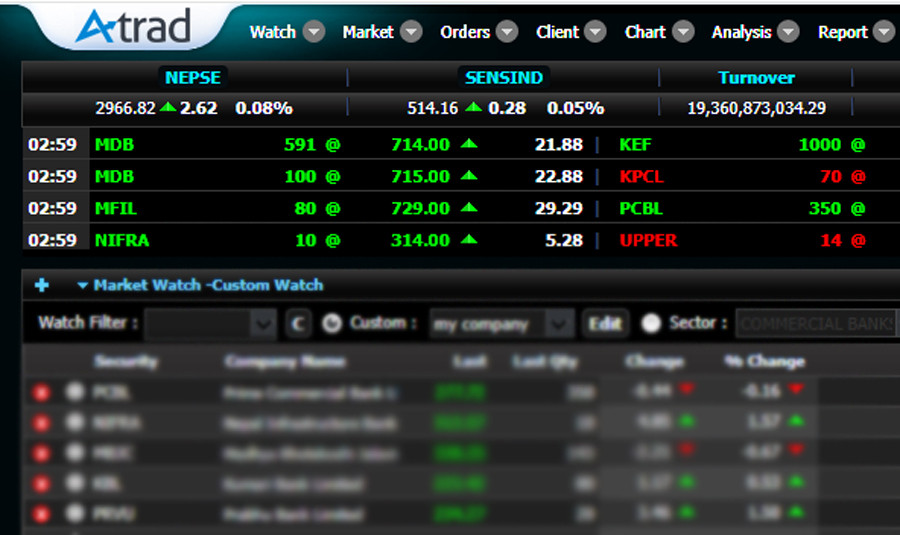The image size is (900, 535).
Task: Click the green up arrow in KBL Change column
Action: click(686, 482)
